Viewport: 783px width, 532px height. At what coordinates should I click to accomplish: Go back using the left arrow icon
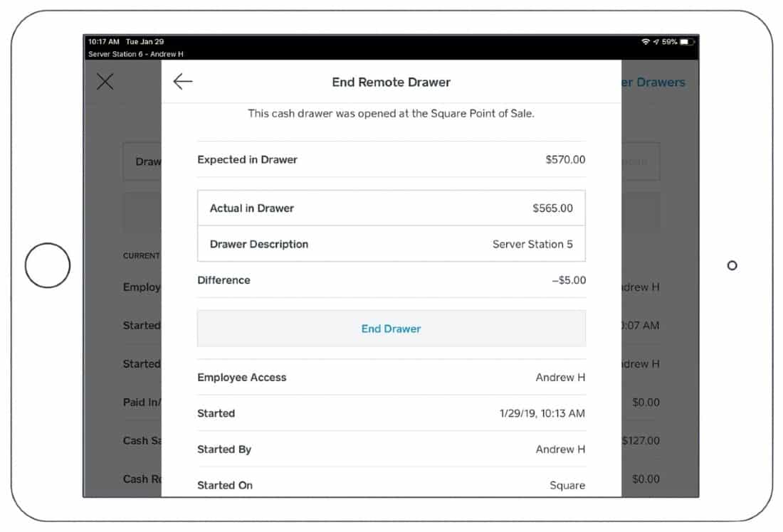point(183,81)
